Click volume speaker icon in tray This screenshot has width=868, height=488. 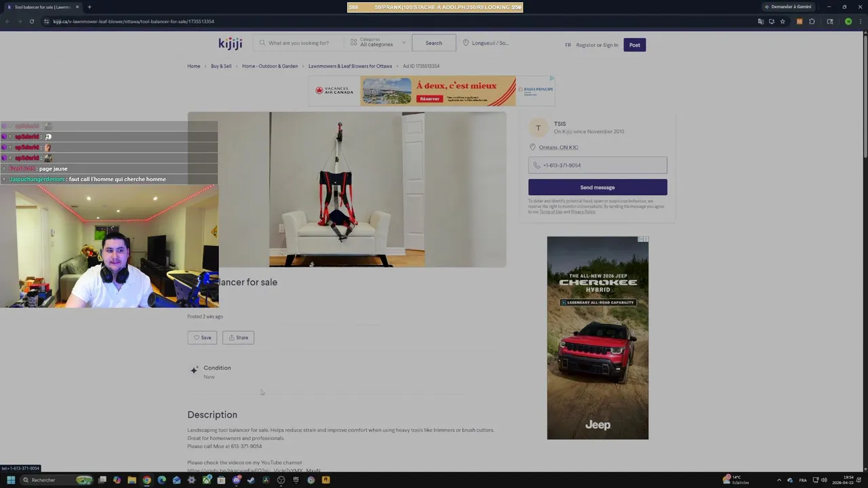[825, 480]
